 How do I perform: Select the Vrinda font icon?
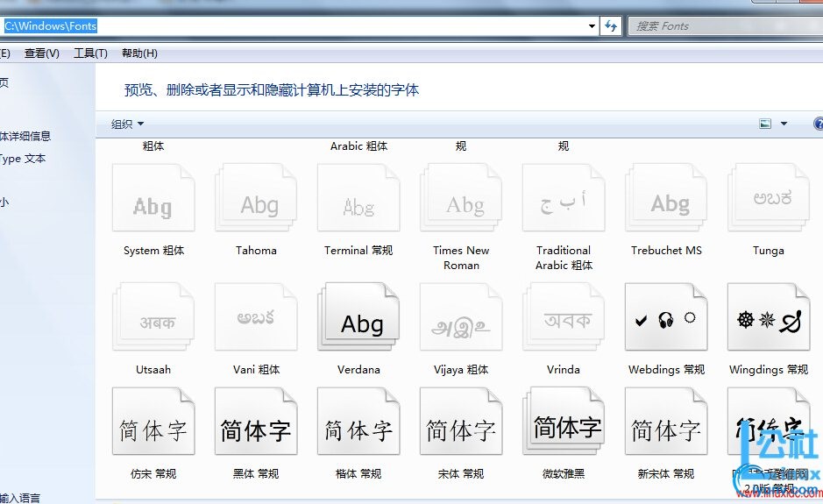[564, 316]
